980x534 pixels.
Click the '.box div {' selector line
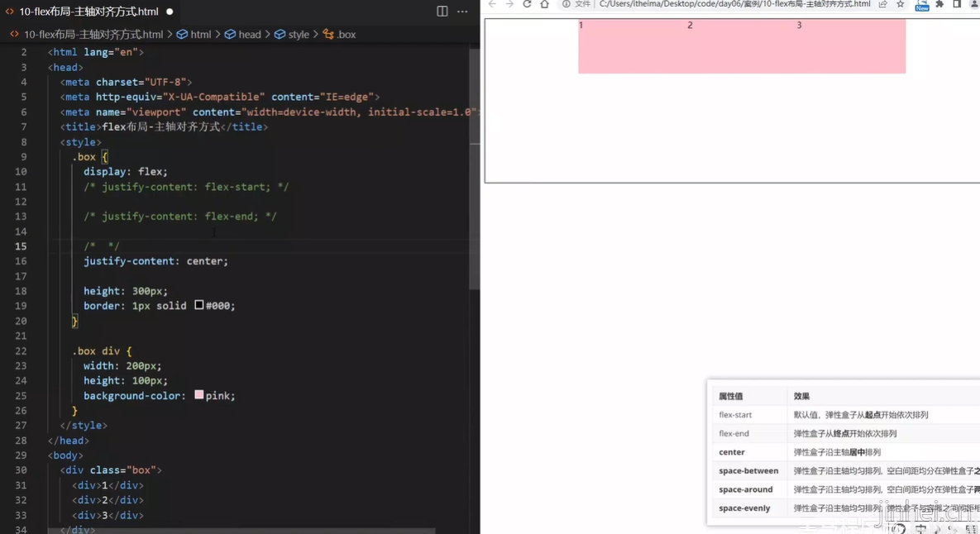(102, 351)
